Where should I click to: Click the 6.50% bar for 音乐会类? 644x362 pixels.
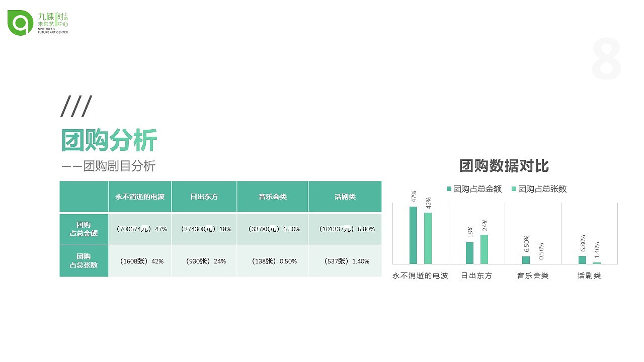(x=525, y=259)
